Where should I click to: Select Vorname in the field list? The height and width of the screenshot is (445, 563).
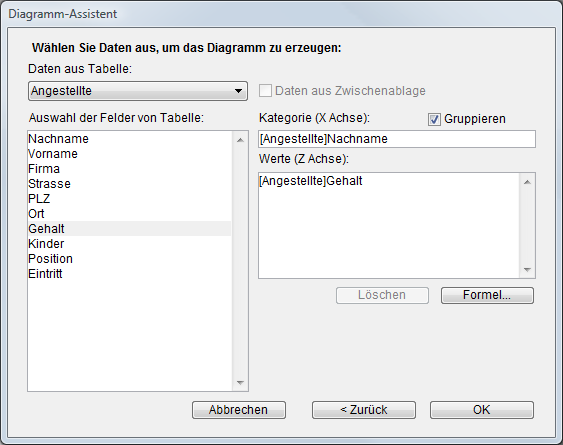pos(130,154)
